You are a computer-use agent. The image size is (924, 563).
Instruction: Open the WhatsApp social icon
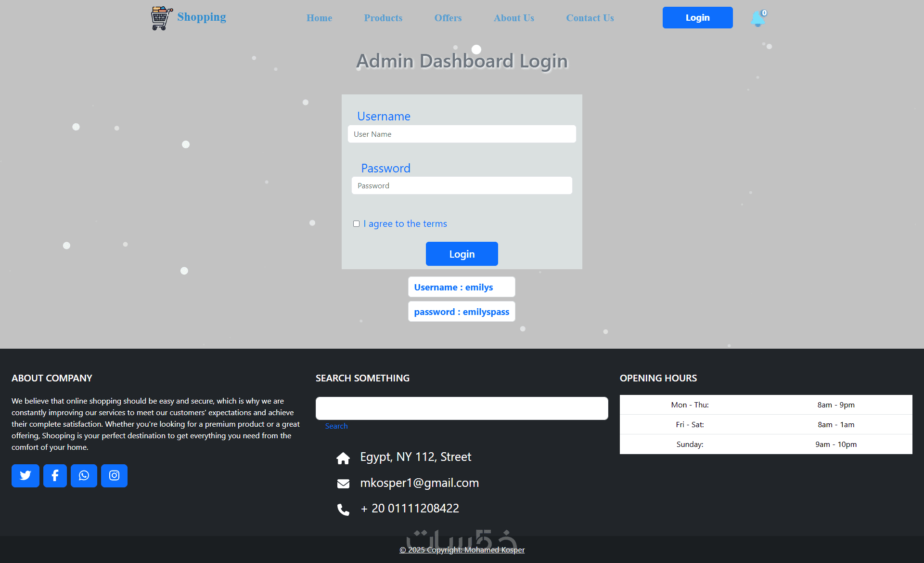[84, 476]
